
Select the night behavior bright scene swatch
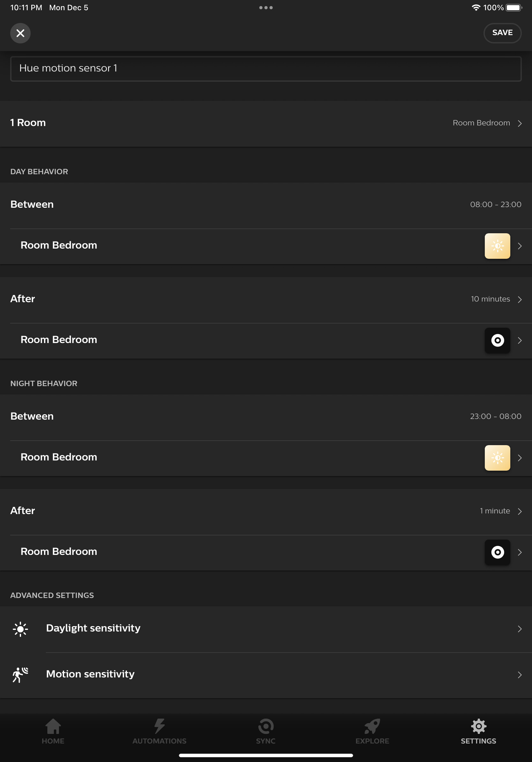497,458
